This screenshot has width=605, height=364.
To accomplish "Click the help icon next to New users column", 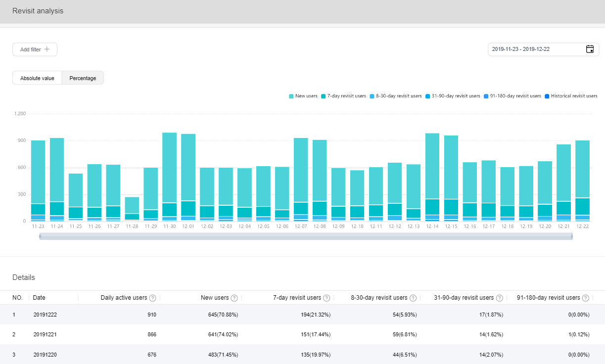I will pos(234,298).
